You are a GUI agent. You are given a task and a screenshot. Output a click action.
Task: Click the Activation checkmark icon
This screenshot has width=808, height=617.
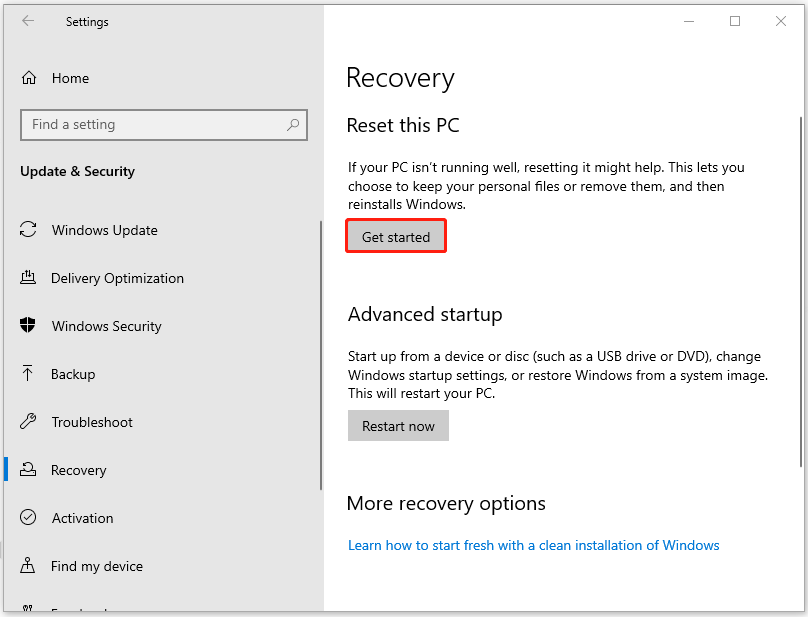pyautogui.click(x=29, y=518)
